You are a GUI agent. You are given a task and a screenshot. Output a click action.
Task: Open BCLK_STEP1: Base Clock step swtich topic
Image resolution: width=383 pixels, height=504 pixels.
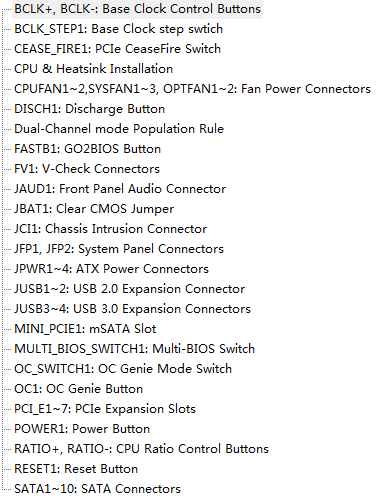[118, 29]
